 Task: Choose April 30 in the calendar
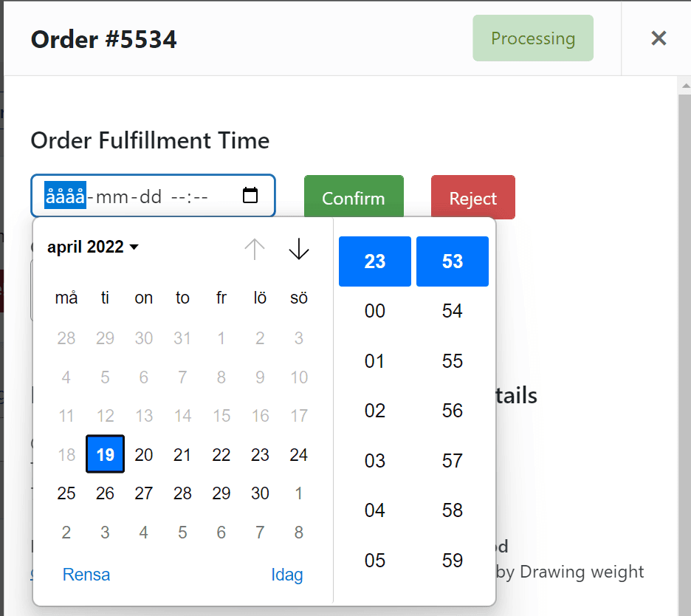point(260,493)
